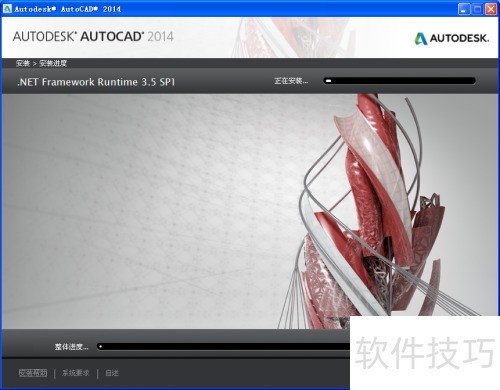Open the 自述 readme link

click(x=112, y=373)
